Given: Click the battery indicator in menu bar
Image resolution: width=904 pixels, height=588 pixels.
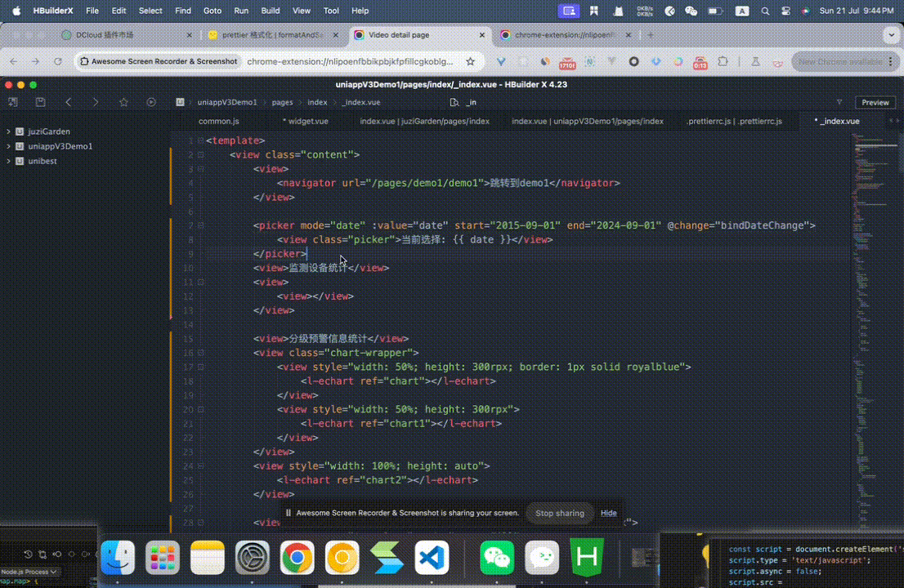Looking at the screenshot, I should click(714, 11).
